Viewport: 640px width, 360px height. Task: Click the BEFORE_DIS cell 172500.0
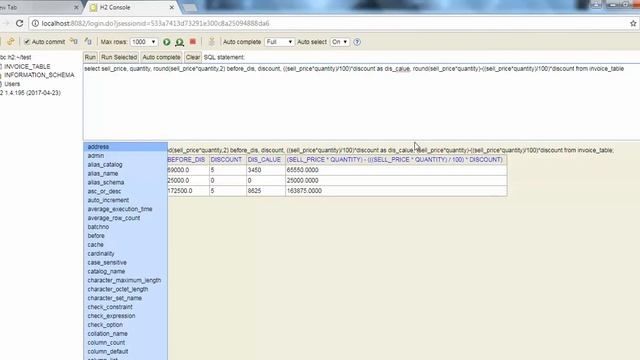point(188,191)
